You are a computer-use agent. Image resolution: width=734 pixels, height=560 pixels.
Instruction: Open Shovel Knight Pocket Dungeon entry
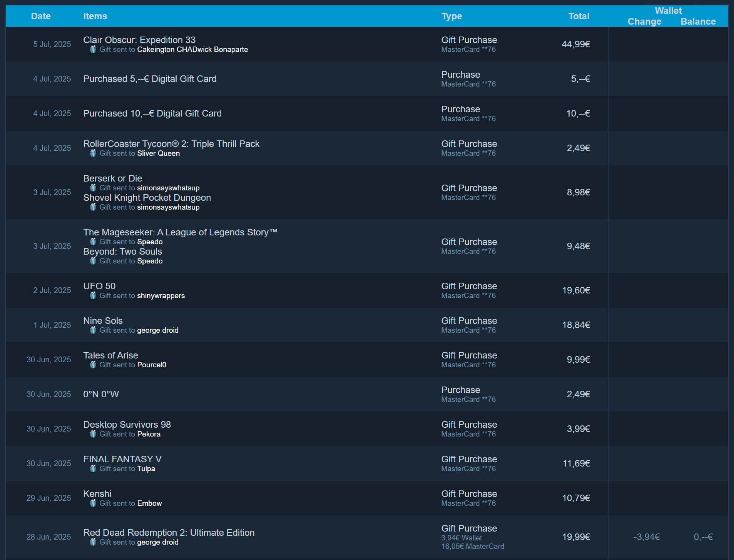[x=147, y=198]
